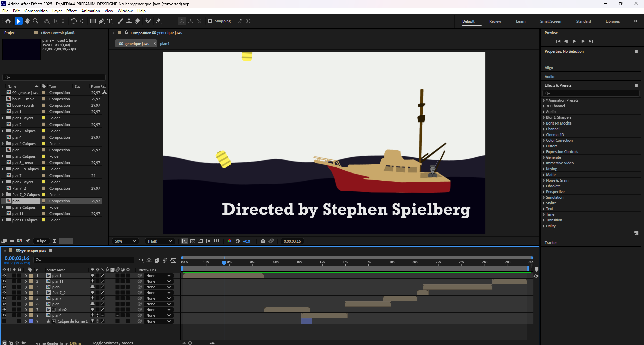Expand the Color Correction effects category
This screenshot has width=644, height=345.
pos(559,140)
